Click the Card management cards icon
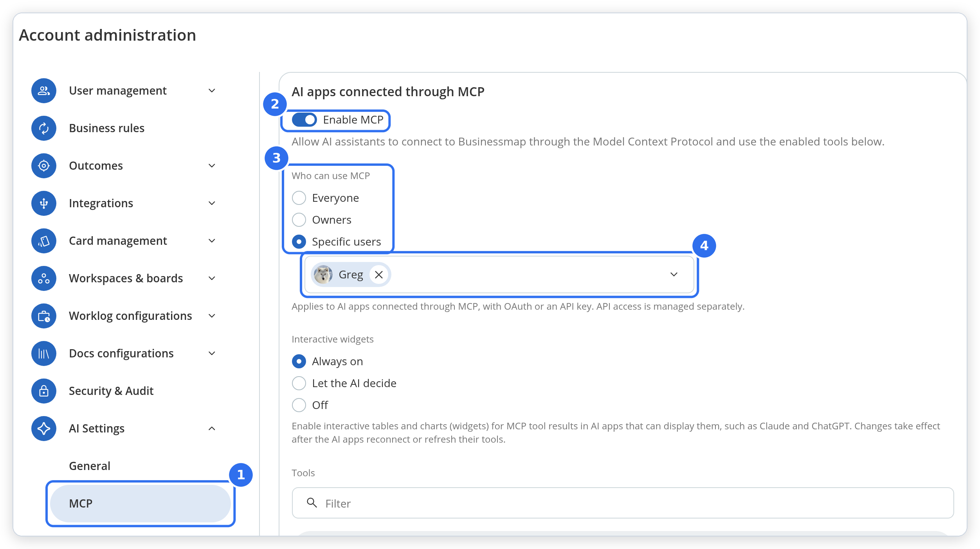 (44, 241)
